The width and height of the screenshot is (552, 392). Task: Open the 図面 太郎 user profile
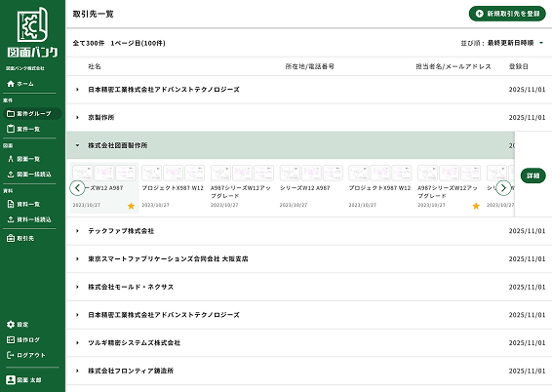tap(24, 380)
